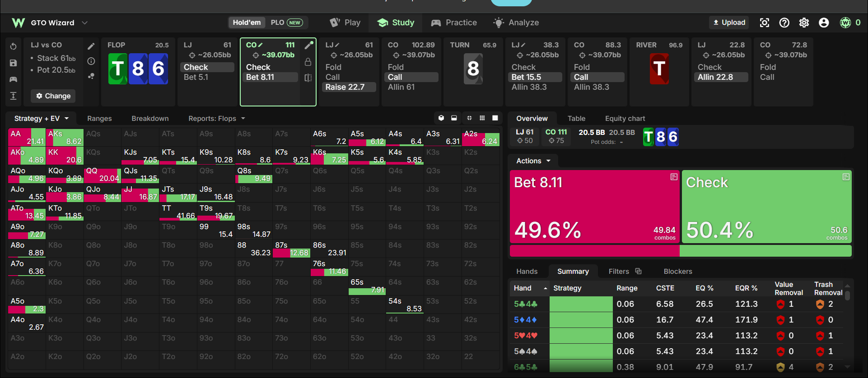
Task: Click the save floppy disk icon
Action: [14, 63]
